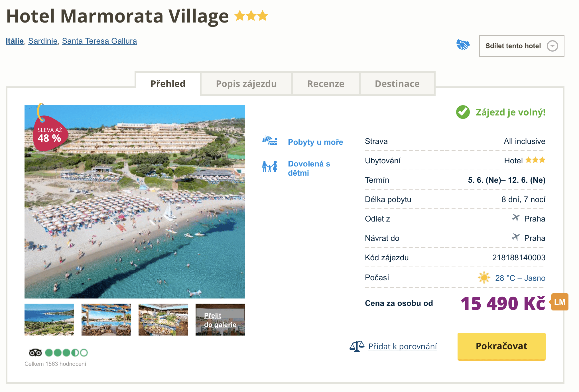Image resolution: width=579 pixels, height=392 pixels.
Task: Expand the 'Sdílet tento hotel' dropdown
Action: click(521, 46)
